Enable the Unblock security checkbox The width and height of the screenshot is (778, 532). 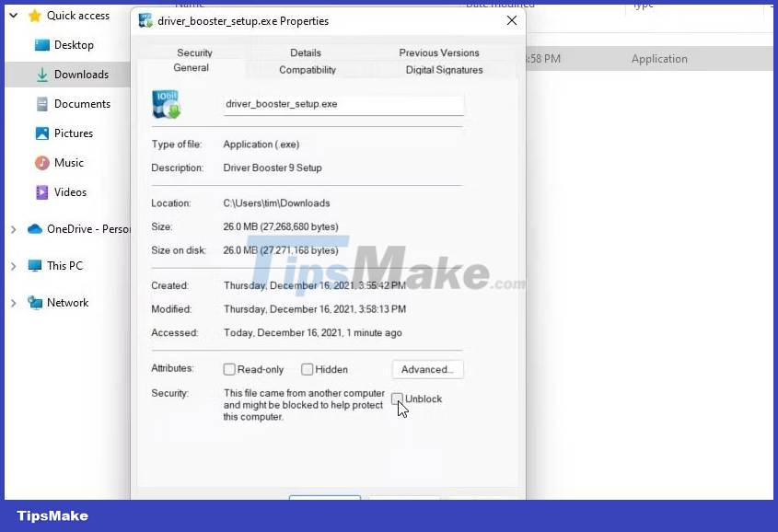398,399
